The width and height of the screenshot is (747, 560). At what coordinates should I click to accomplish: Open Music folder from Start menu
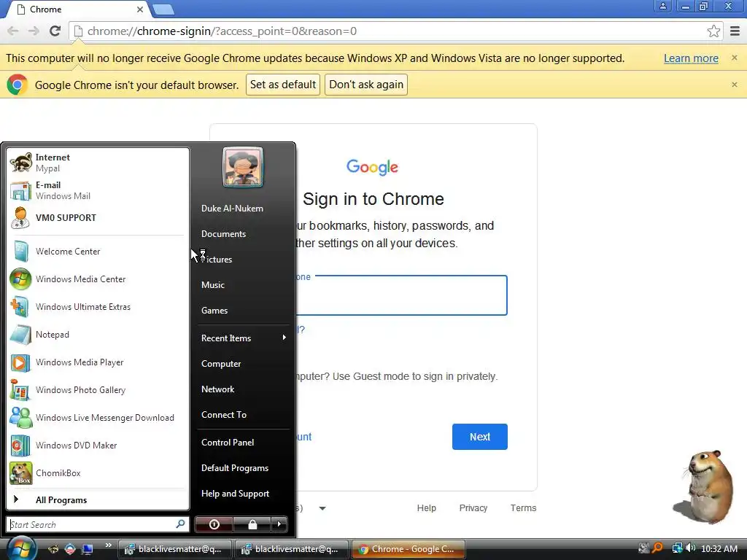pos(212,285)
